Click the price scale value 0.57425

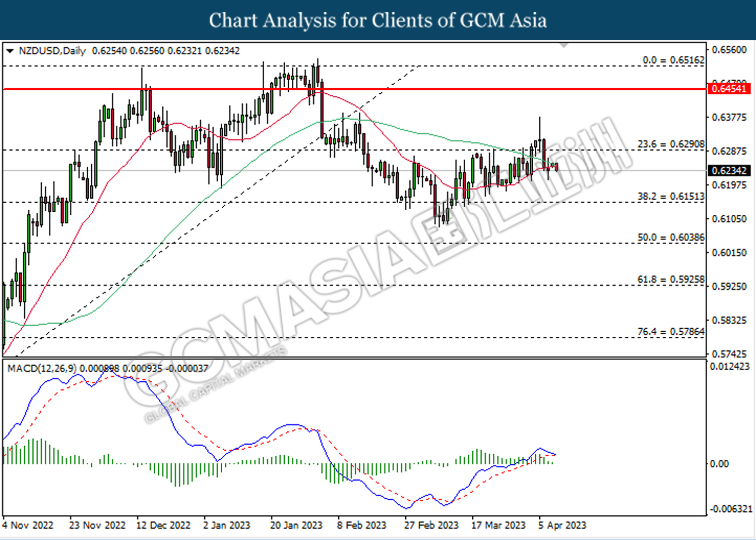[729, 354]
